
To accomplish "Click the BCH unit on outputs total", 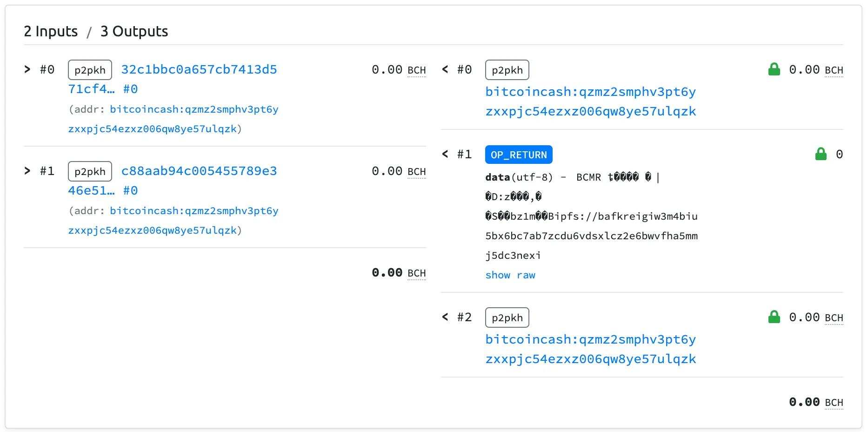I will (834, 403).
